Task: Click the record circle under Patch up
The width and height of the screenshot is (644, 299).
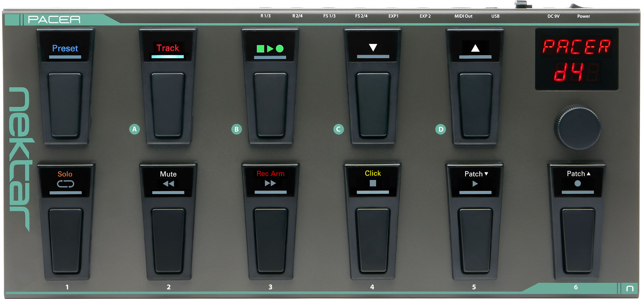Action: [x=578, y=184]
